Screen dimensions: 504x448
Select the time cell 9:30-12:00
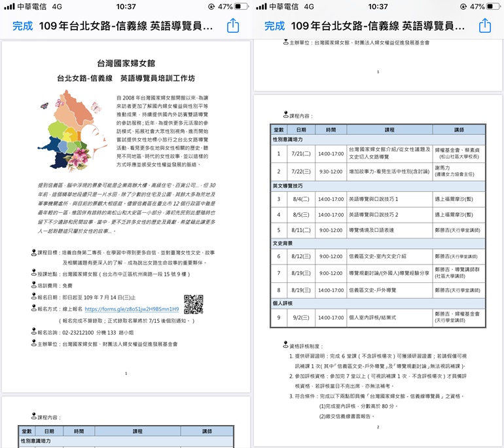[331, 172]
